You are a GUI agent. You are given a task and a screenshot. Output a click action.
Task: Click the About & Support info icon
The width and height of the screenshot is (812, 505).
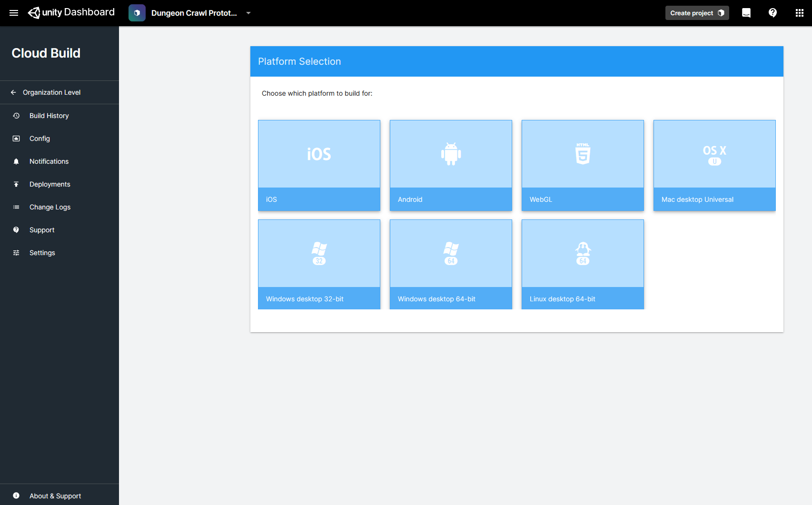tap(16, 495)
